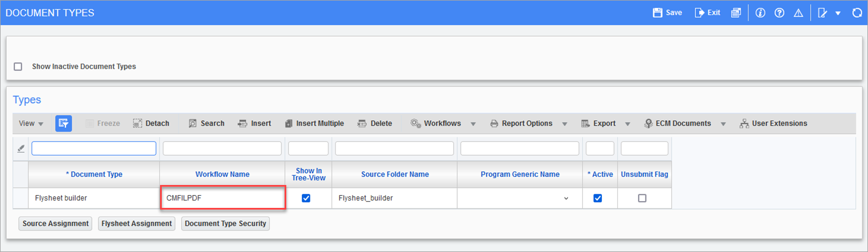This screenshot has height=252, width=868.
Task: Sort by Document Type column header
Action: click(94, 174)
